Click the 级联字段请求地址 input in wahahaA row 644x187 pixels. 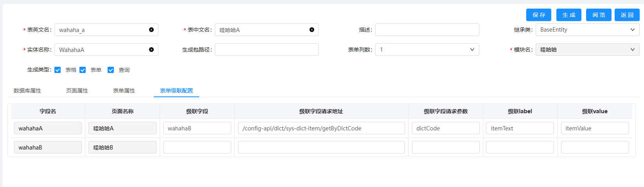coord(321,128)
